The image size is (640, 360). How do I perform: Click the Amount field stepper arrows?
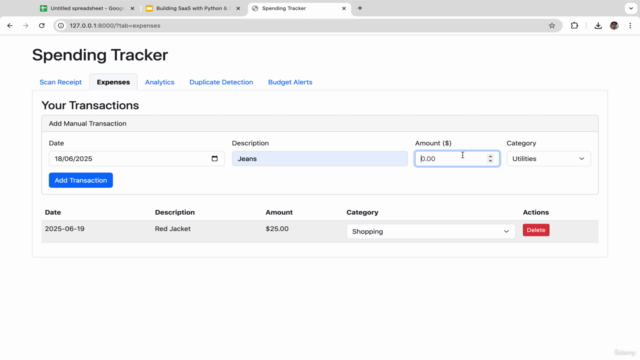pyautogui.click(x=490, y=159)
